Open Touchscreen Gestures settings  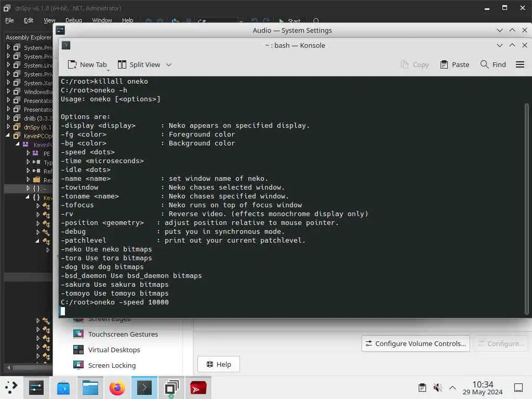coord(123,334)
